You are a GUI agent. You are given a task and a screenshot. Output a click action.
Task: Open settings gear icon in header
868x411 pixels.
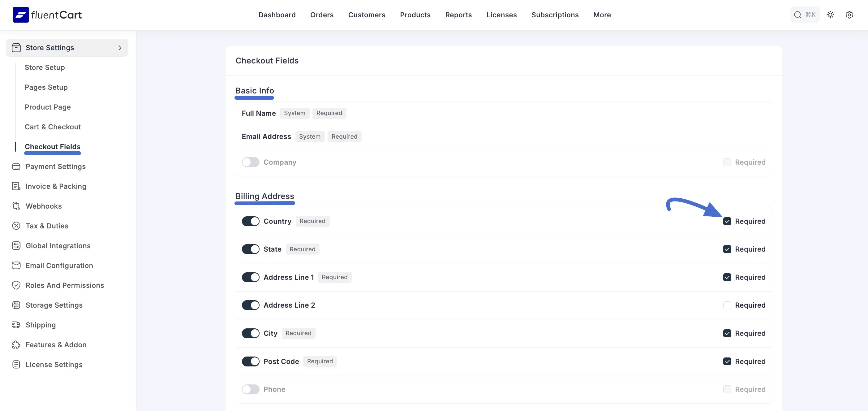tap(849, 15)
